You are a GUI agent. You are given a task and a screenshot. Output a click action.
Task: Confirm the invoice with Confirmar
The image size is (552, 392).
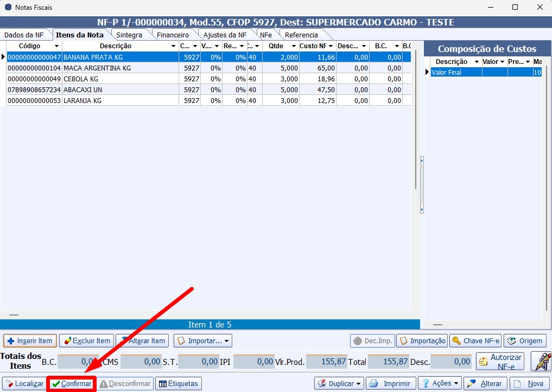coord(72,383)
